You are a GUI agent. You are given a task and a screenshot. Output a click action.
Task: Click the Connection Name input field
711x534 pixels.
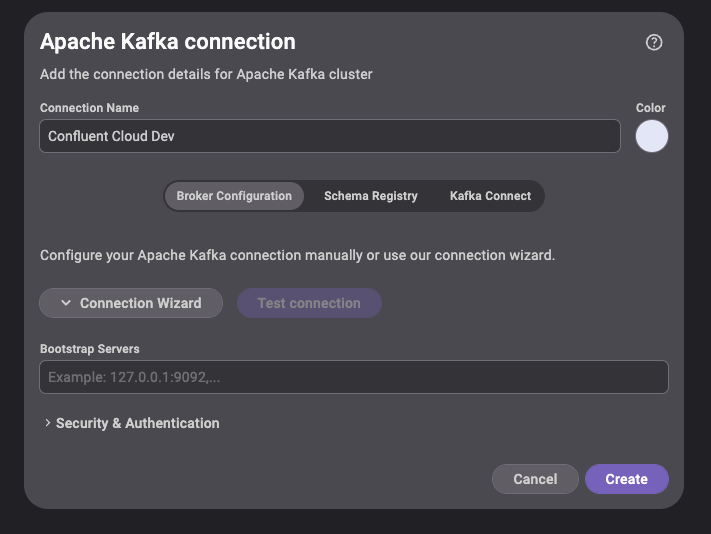tap(330, 136)
